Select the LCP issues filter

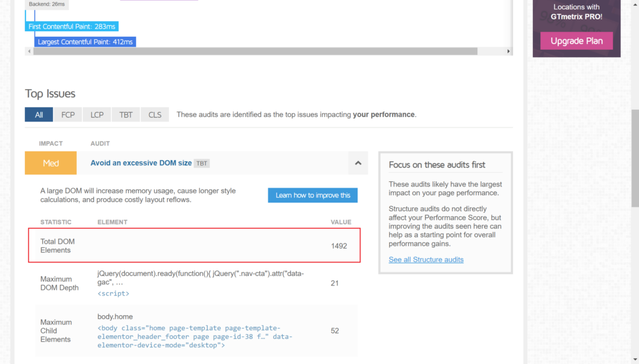tap(97, 114)
